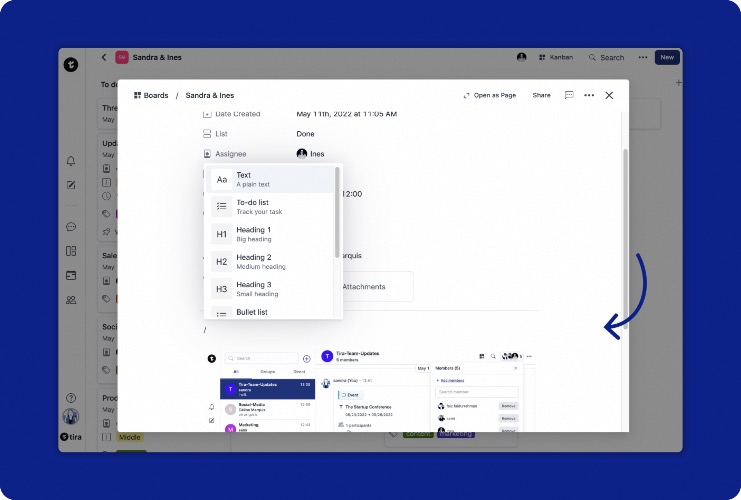
Task: Click the embedded chat screenshot image
Action: tap(371, 390)
